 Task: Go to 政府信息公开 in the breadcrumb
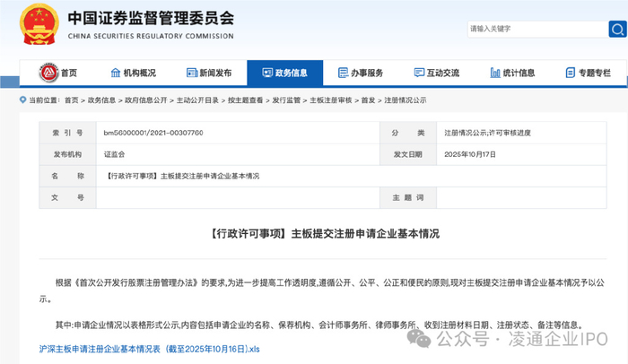point(145,100)
